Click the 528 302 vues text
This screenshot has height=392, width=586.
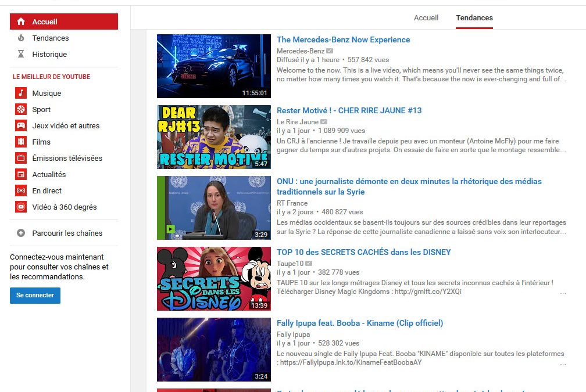338,343
